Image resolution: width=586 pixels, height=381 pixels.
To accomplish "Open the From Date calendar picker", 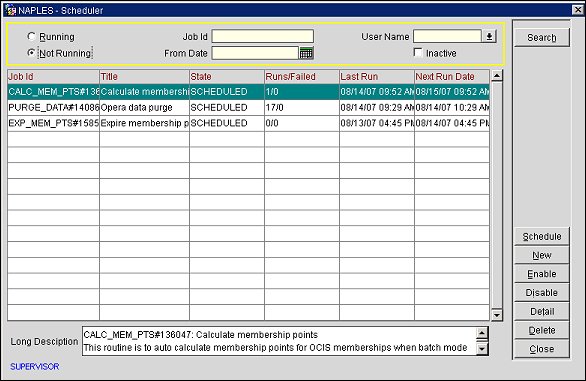I will [x=306, y=53].
